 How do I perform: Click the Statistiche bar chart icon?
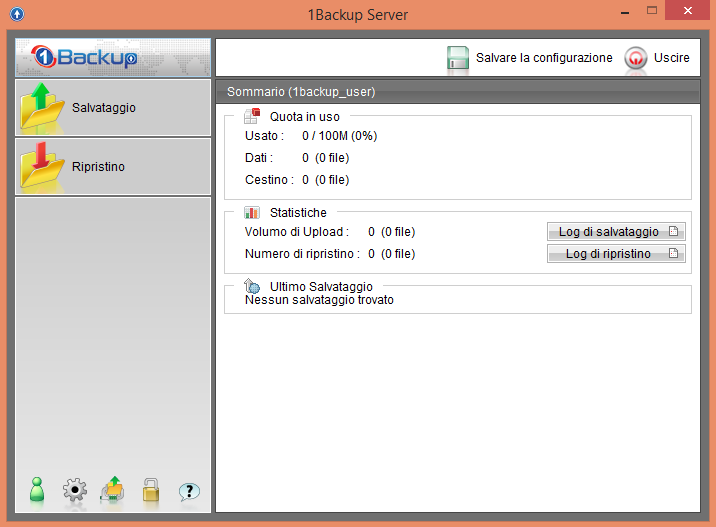click(x=252, y=213)
